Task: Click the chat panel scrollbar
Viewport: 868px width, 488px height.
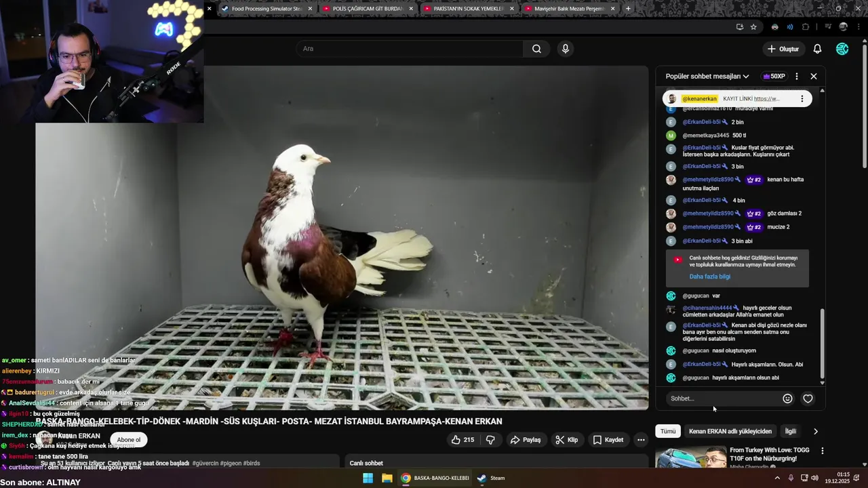Action: coord(823,344)
